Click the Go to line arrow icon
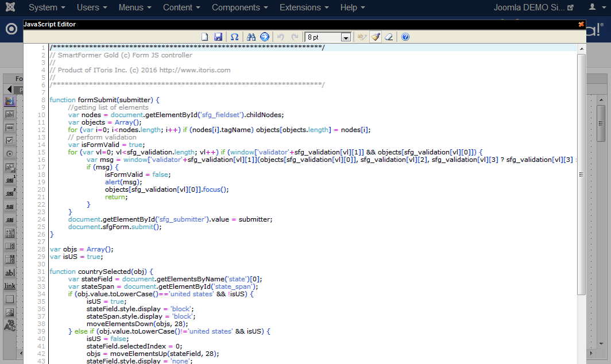 [264, 37]
